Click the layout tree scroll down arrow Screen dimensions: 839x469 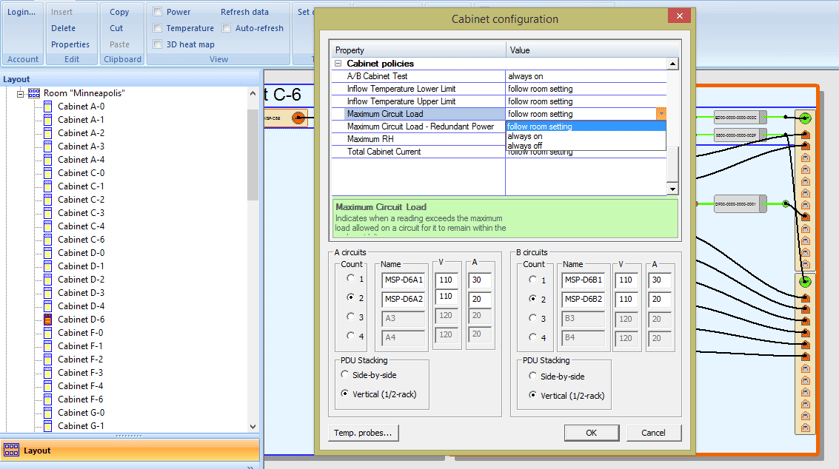click(253, 426)
